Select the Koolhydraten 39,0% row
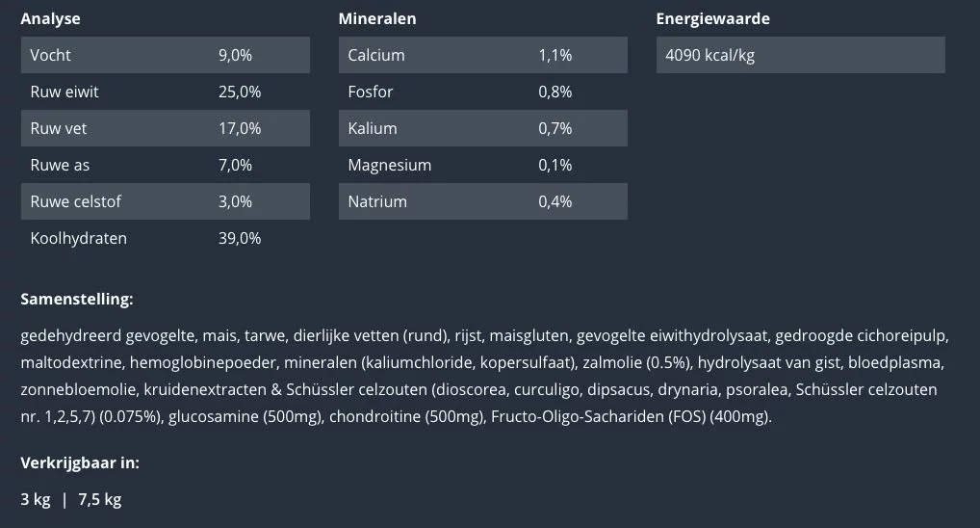Viewport: 980px width, 528px height. (x=165, y=238)
